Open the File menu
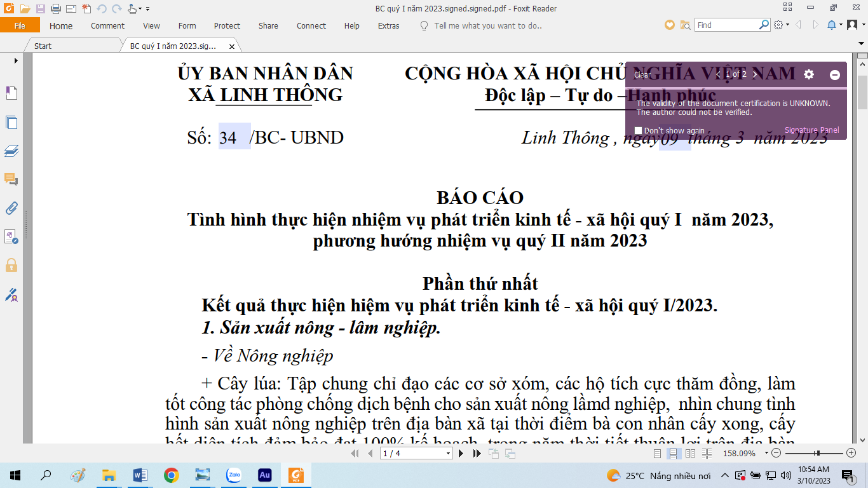Viewport: 868px width, 488px height. coord(20,25)
